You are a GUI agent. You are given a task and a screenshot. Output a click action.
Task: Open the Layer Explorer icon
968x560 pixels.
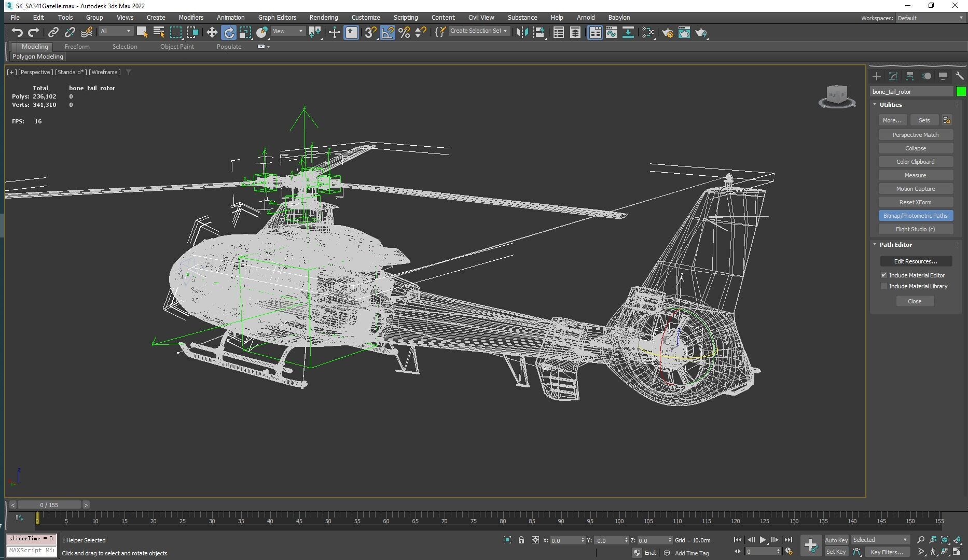[x=575, y=32]
